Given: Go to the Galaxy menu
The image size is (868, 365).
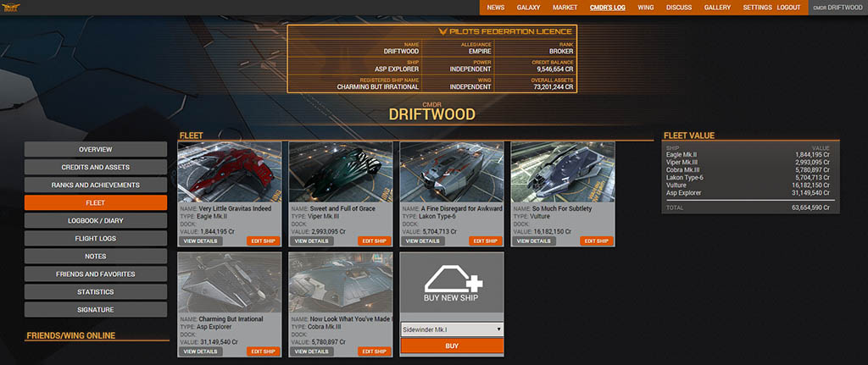Looking at the screenshot, I should 528,8.
